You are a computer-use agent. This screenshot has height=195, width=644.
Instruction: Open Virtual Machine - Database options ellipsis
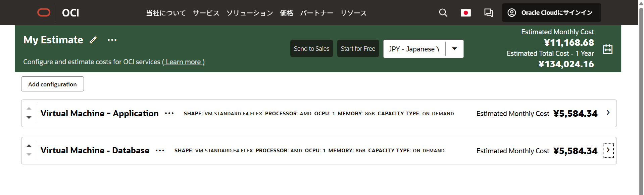[x=160, y=150]
